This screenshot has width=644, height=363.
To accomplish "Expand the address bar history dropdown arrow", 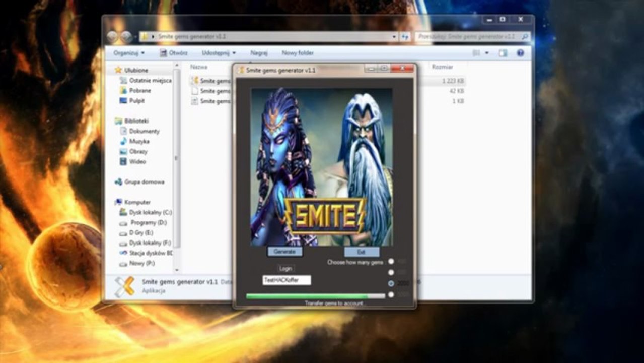I will pos(394,37).
